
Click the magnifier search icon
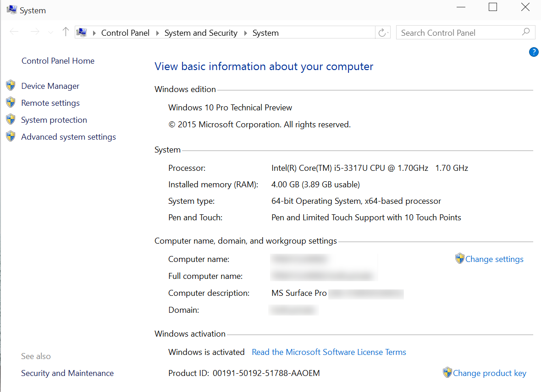tap(526, 32)
